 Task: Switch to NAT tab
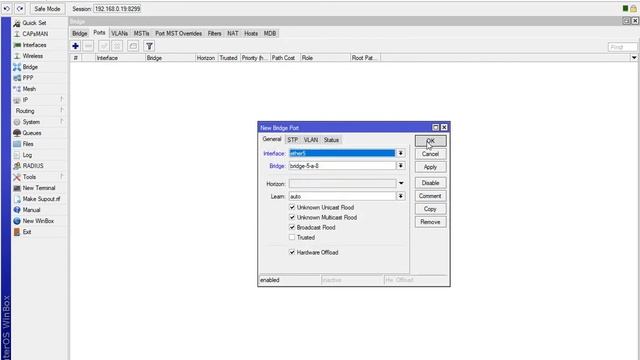233,33
